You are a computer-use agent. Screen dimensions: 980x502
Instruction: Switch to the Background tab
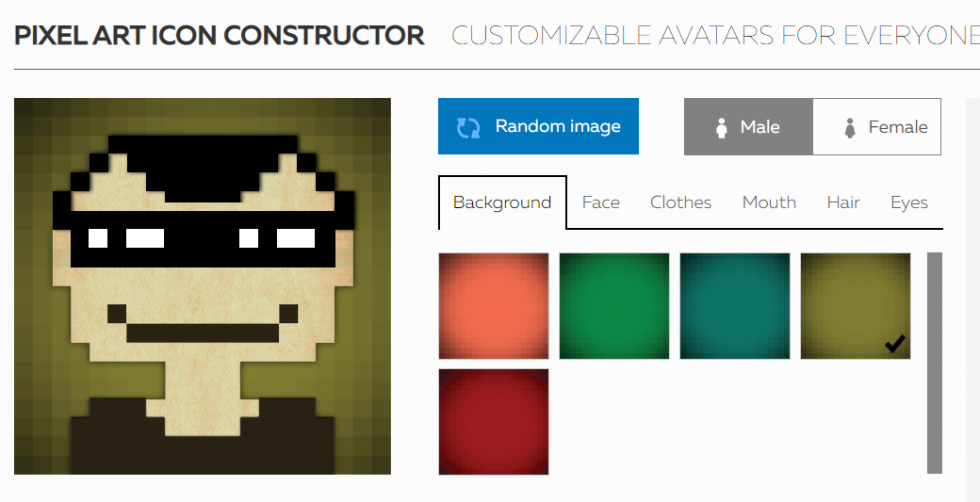502,202
